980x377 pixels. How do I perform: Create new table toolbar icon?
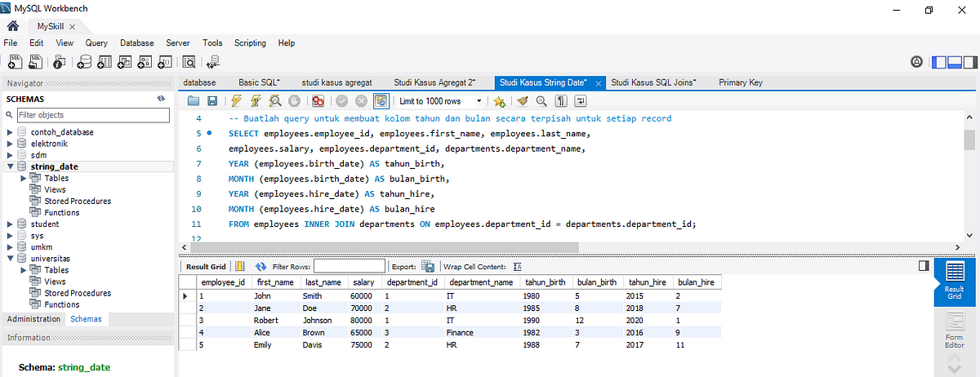(x=105, y=61)
